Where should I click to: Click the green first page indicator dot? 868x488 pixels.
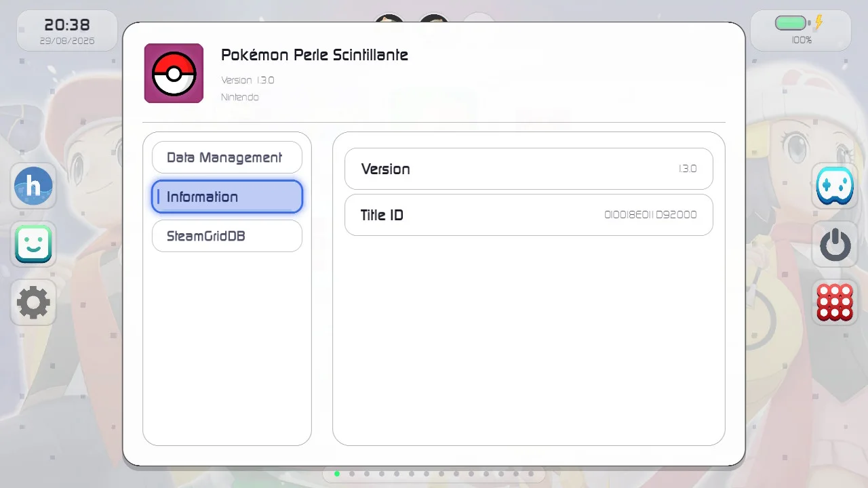coord(337,474)
